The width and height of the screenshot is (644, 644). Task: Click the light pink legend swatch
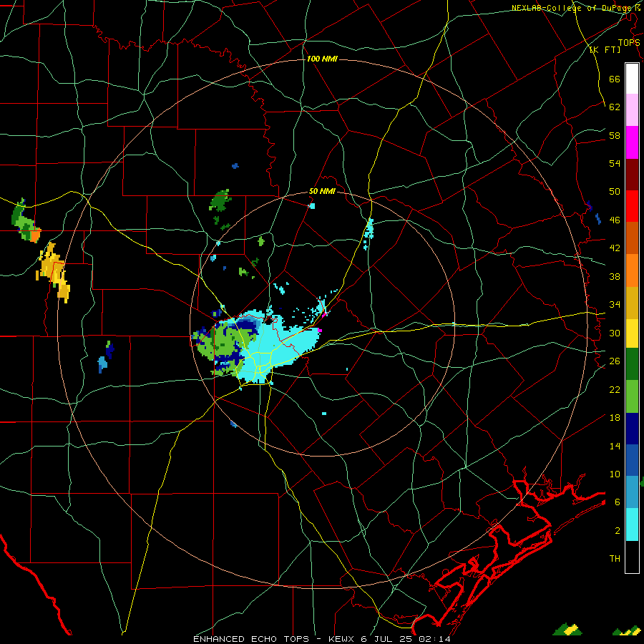pyautogui.click(x=632, y=110)
